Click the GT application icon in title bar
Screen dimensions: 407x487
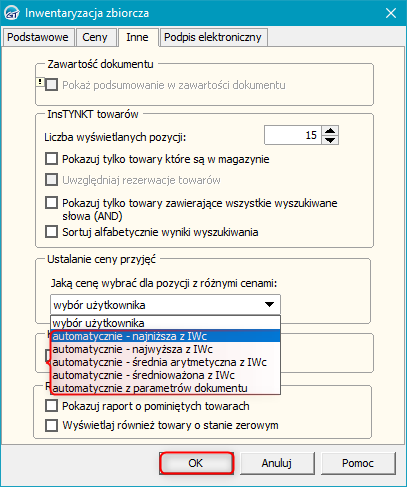point(12,13)
